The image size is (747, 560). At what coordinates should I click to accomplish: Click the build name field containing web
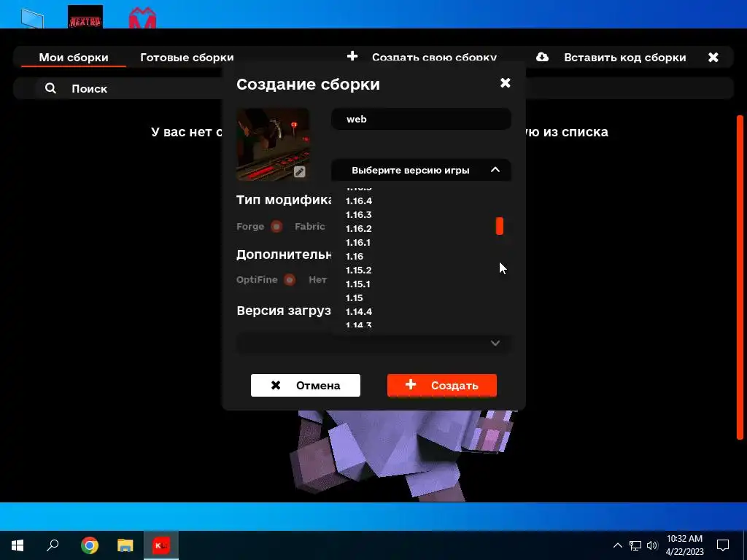pyautogui.click(x=421, y=119)
